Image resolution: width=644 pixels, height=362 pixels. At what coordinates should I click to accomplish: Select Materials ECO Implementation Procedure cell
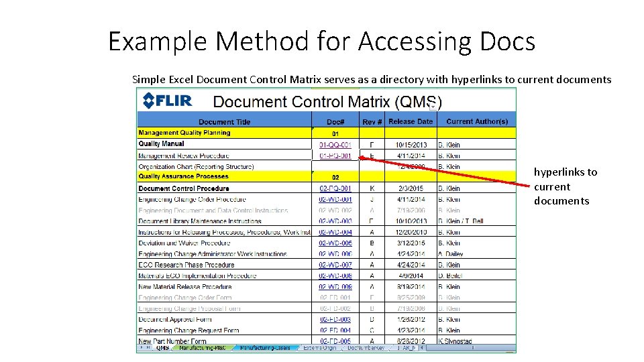224,276
